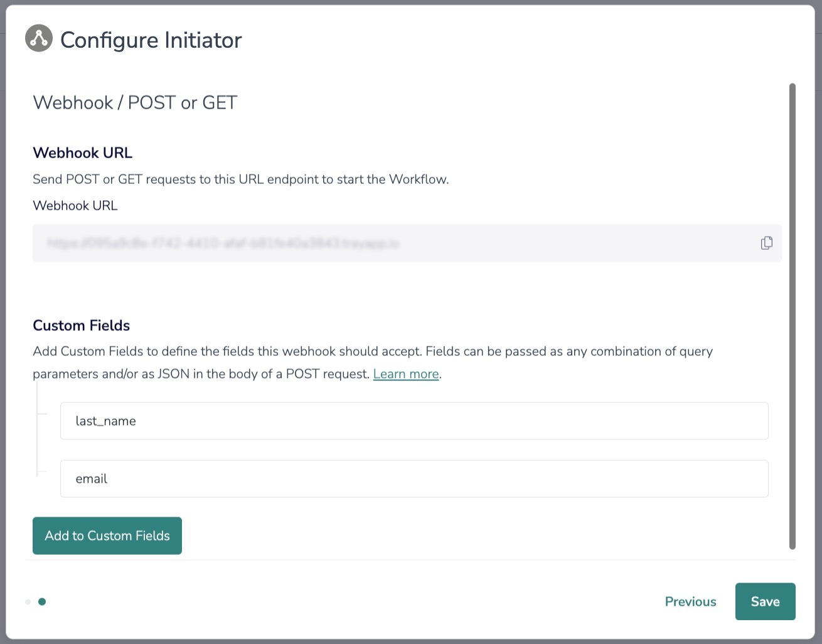Click the tree connector beside last_name
This screenshot has height=644, width=822.
(x=42, y=414)
